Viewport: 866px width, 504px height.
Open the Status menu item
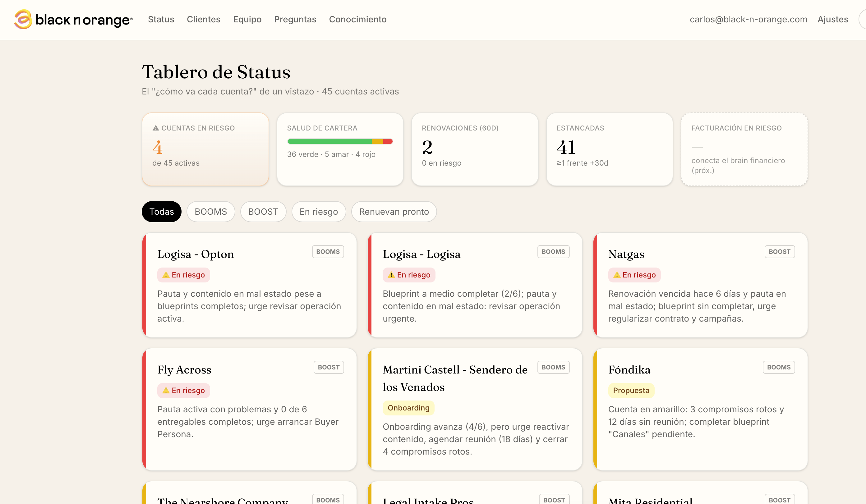[161, 20]
